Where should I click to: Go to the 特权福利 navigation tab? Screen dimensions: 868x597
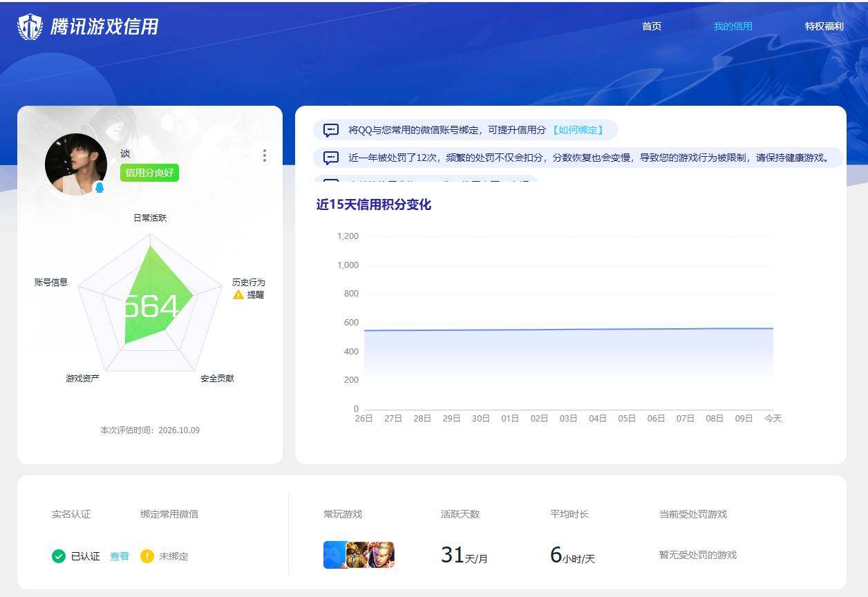824,26
